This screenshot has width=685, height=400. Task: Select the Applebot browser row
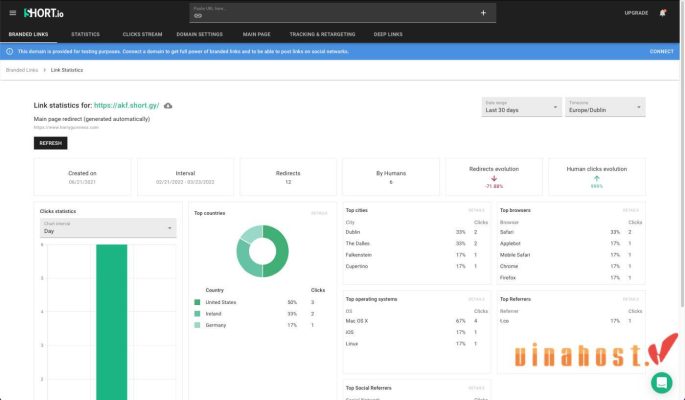tap(571, 244)
